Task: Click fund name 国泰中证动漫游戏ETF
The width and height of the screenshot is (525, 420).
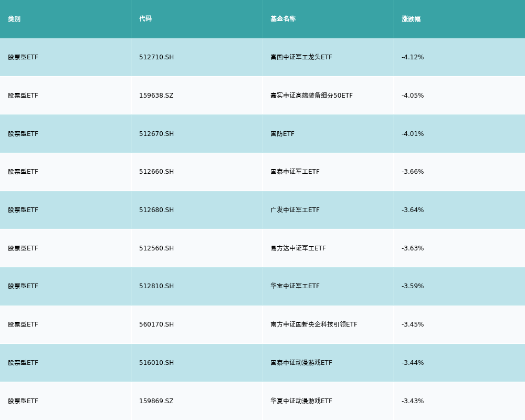Action: coord(301,363)
